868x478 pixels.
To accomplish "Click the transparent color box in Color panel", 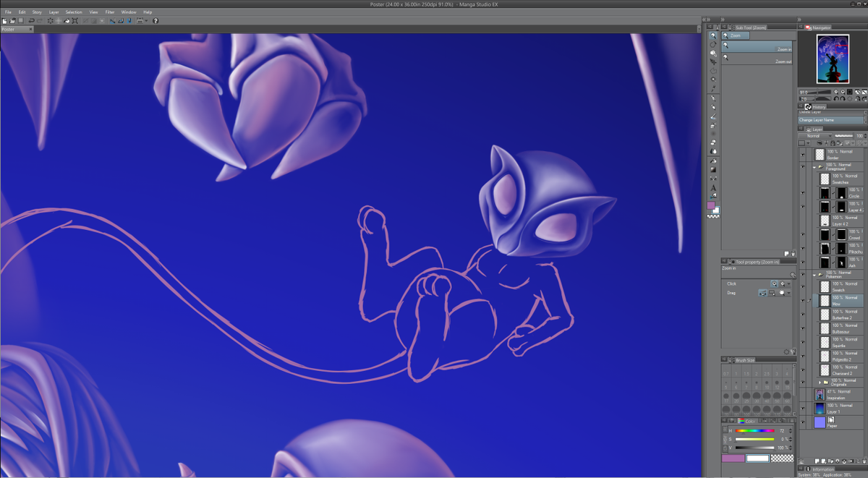I will pyautogui.click(x=783, y=458).
